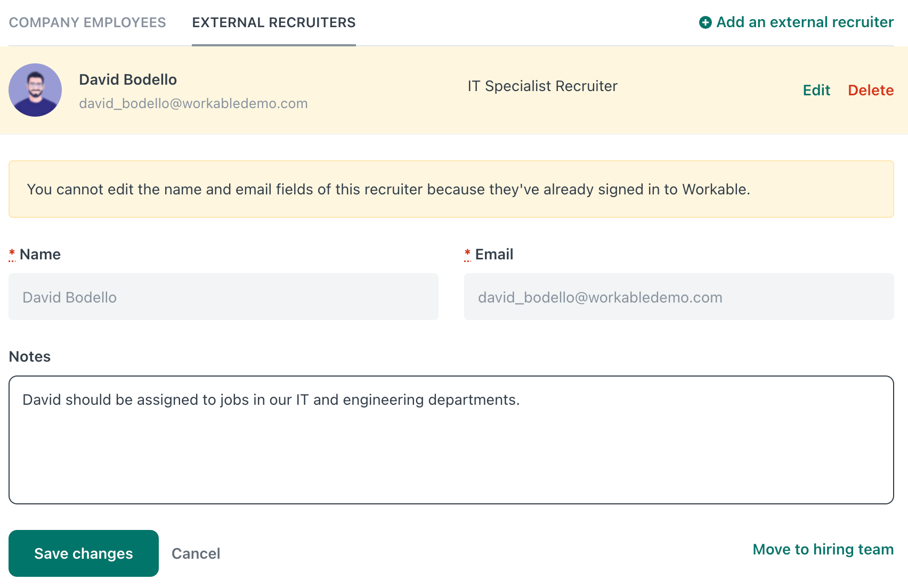Save changes to the recruiter
The width and height of the screenshot is (908, 588).
pyautogui.click(x=84, y=553)
